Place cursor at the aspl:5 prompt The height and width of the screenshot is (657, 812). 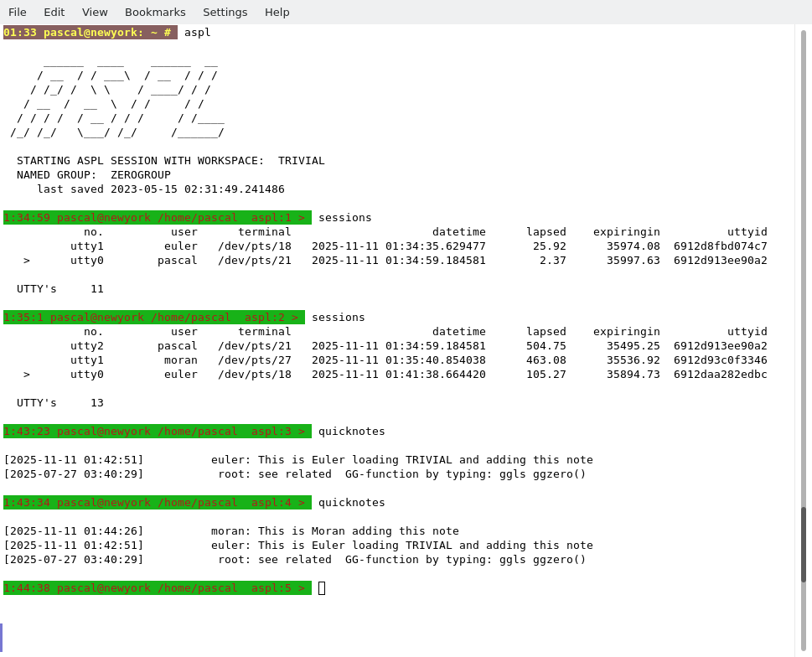(322, 588)
